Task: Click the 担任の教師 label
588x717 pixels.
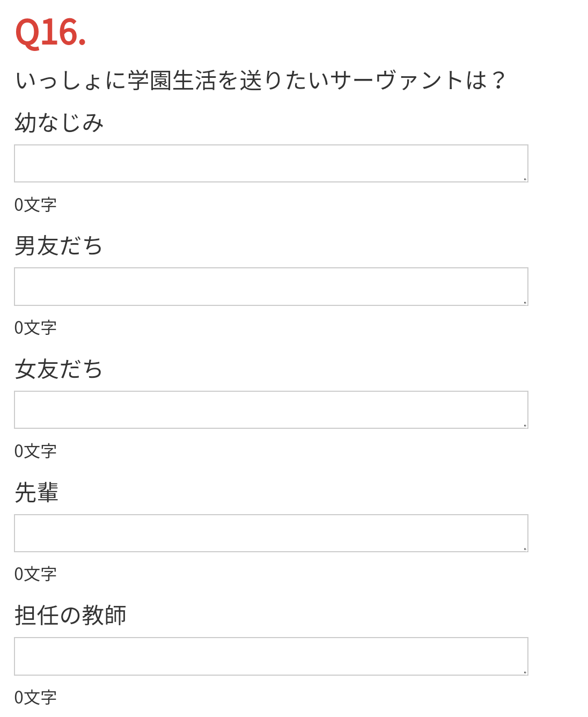Action: [70, 615]
